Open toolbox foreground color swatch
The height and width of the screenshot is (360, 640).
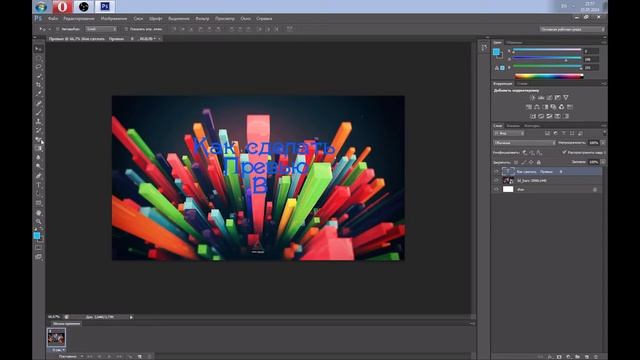click(36, 236)
